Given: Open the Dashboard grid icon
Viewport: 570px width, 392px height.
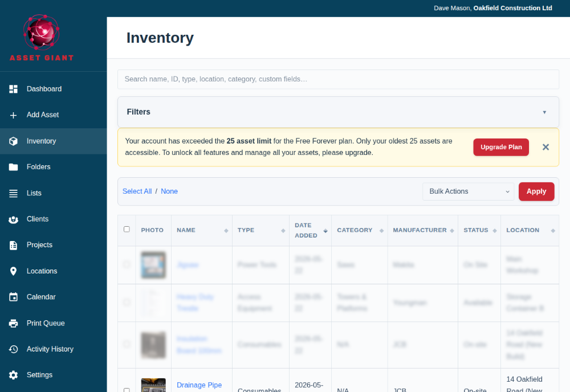Looking at the screenshot, I should [x=14, y=89].
